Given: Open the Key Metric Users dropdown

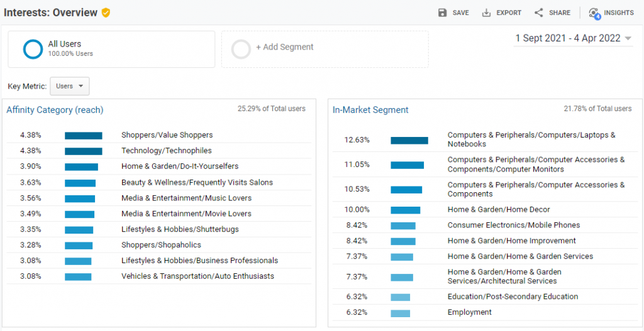Looking at the screenshot, I should [x=69, y=86].
